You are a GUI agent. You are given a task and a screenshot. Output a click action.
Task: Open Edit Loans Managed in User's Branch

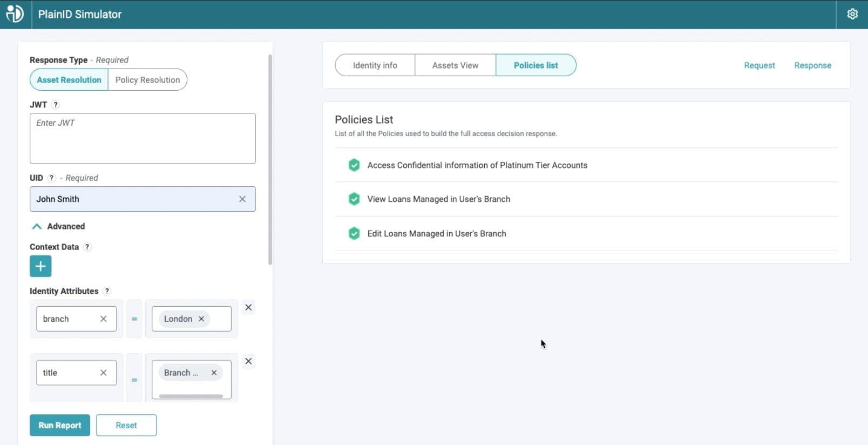pyautogui.click(x=437, y=234)
